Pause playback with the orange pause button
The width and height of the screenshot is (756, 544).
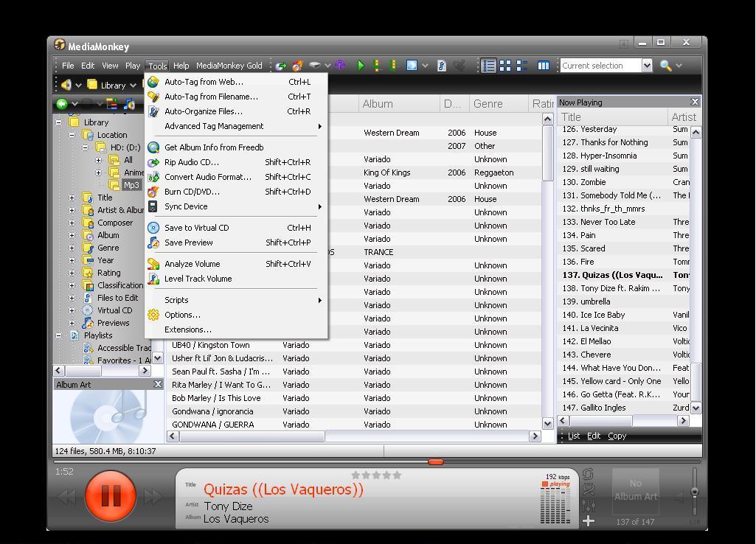111,495
